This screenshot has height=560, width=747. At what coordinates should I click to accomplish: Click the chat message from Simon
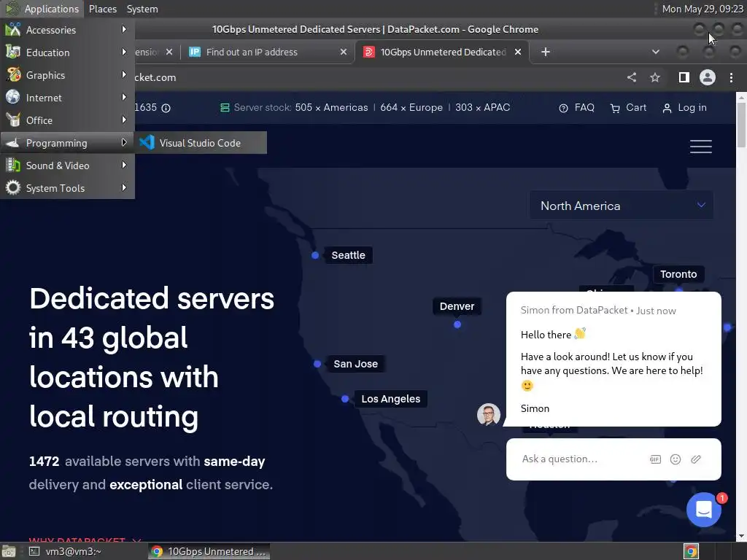614,359
